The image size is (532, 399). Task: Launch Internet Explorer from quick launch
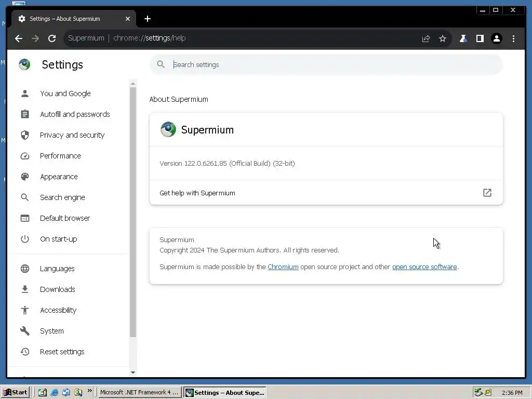click(x=54, y=393)
